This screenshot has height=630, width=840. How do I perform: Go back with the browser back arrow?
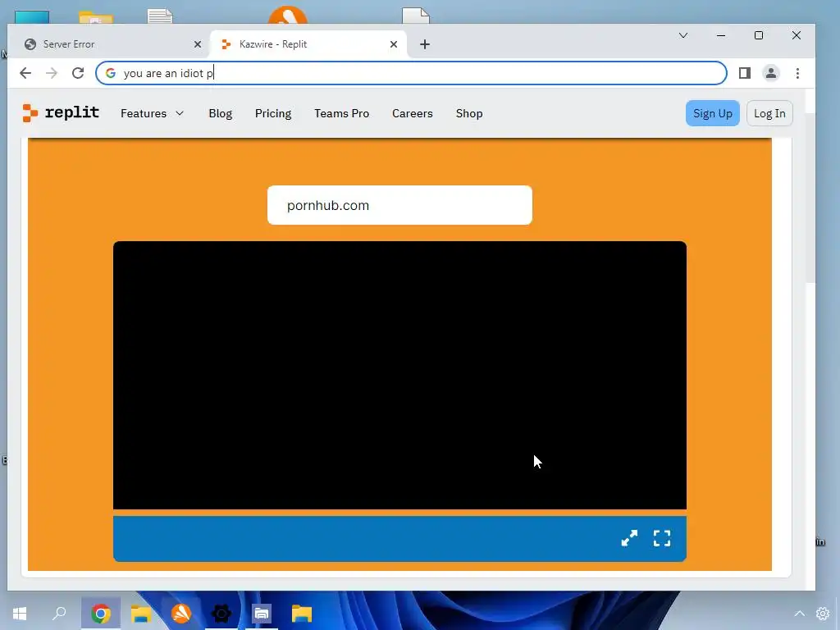pyautogui.click(x=25, y=73)
